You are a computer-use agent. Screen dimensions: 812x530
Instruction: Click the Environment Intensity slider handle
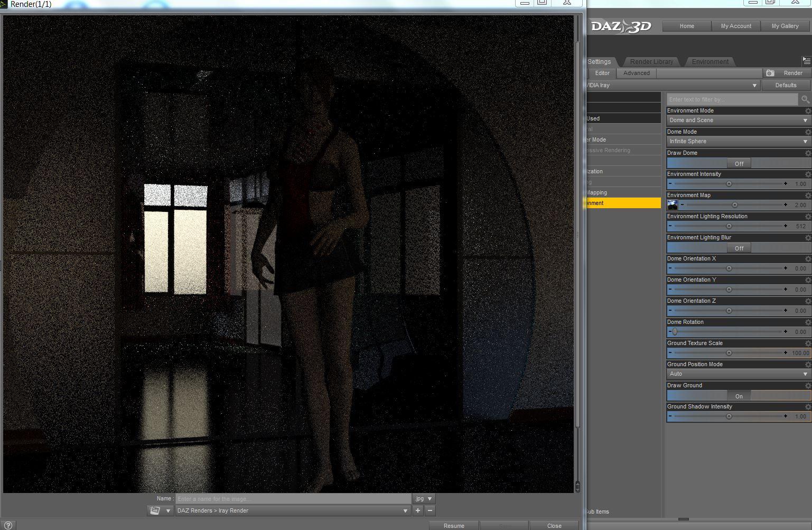tap(729, 184)
